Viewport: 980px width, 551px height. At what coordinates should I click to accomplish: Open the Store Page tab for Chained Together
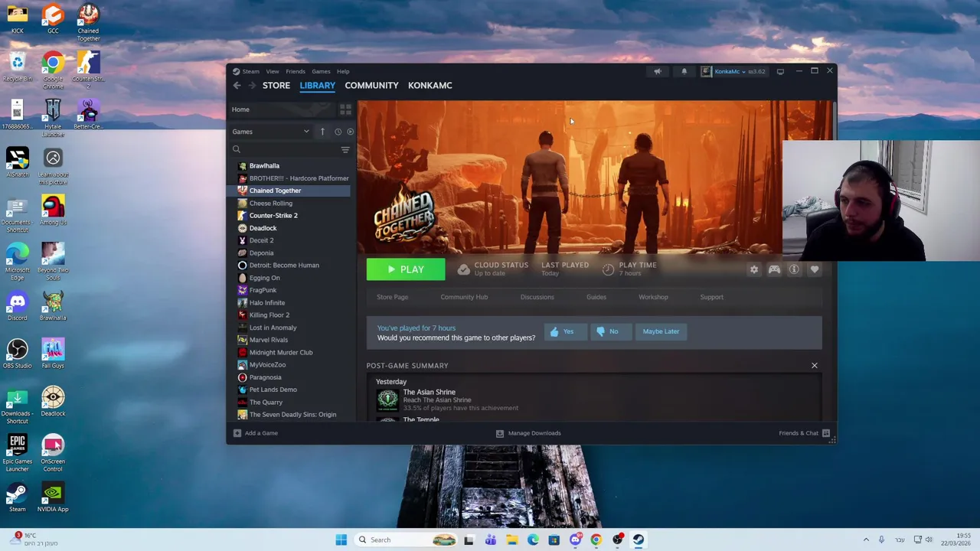pos(392,297)
